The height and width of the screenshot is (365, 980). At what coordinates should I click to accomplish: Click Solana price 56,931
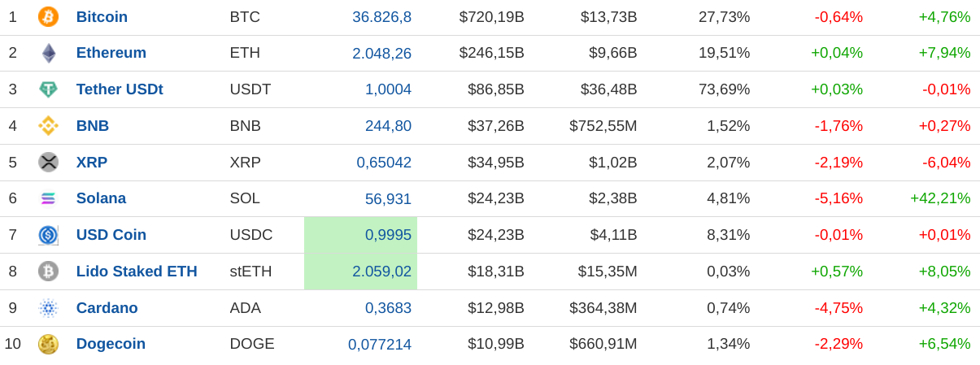click(x=388, y=199)
